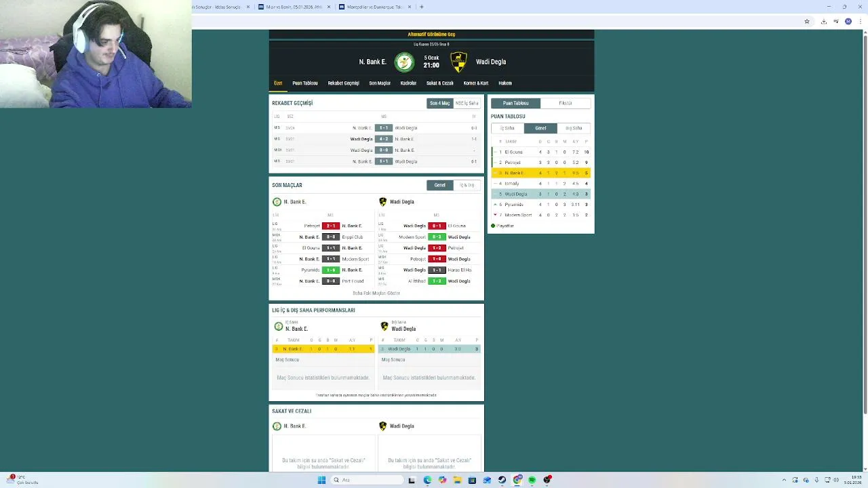Open Microsoft Edge from the taskbar
This screenshot has width=868, height=488.
427,480
